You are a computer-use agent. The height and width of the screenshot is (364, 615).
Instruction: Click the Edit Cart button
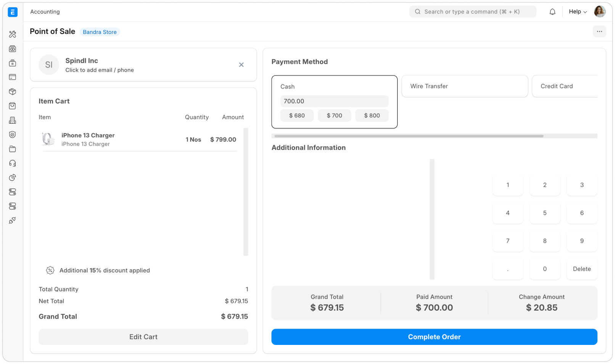click(x=143, y=337)
